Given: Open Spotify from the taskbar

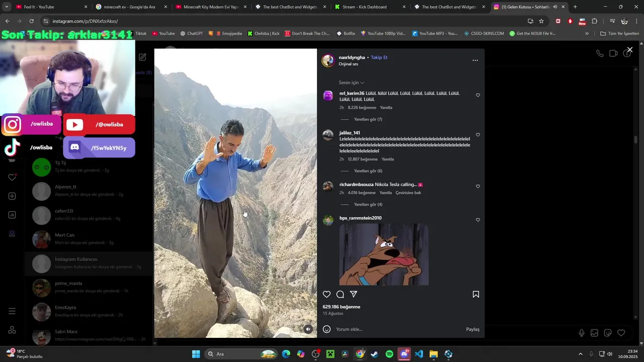Looking at the screenshot, I should click(x=389, y=354).
